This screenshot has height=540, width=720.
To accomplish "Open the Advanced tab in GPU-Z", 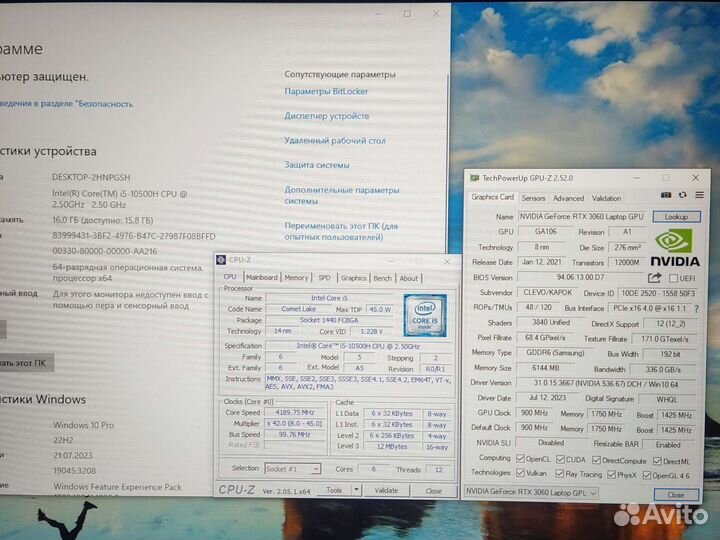I will pos(568,198).
